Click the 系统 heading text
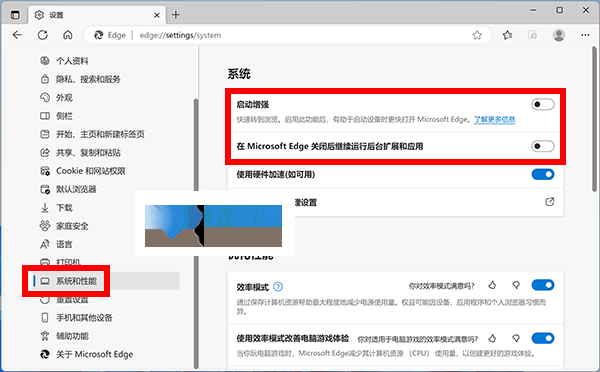 (239, 74)
